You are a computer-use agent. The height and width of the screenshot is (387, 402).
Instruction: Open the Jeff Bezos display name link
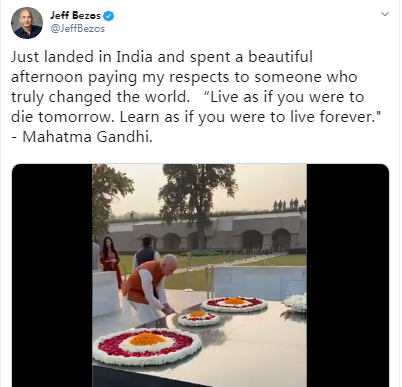coord(75,15)
